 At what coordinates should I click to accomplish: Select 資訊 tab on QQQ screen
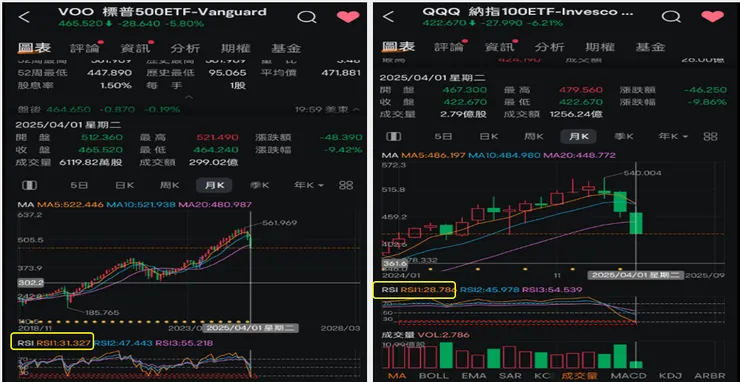(x=499, y=47)
